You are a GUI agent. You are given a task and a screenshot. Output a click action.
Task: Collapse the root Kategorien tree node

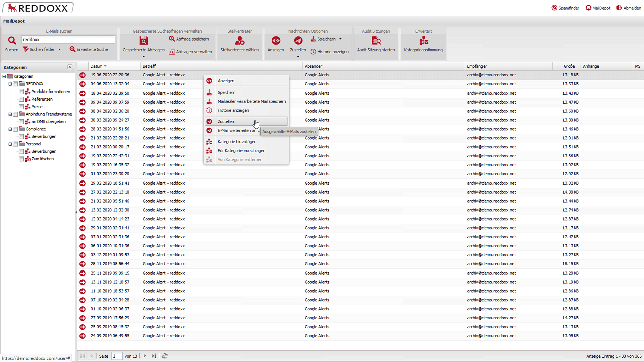point(4,76)
